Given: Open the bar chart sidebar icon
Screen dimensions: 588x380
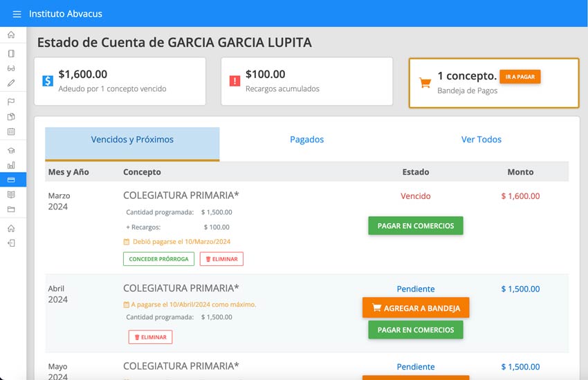Looking at the screenshot, I should [11, 165].
